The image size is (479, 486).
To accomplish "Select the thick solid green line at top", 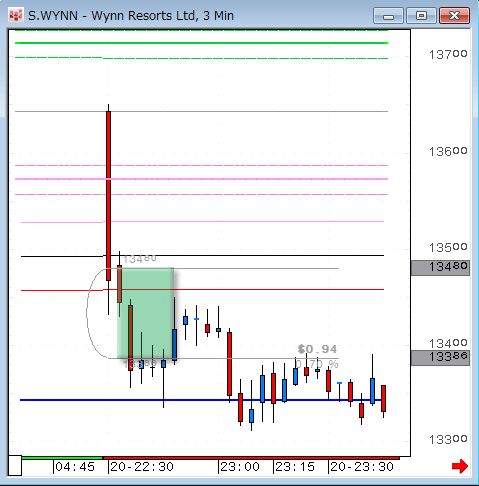I will tap(201, 43).
